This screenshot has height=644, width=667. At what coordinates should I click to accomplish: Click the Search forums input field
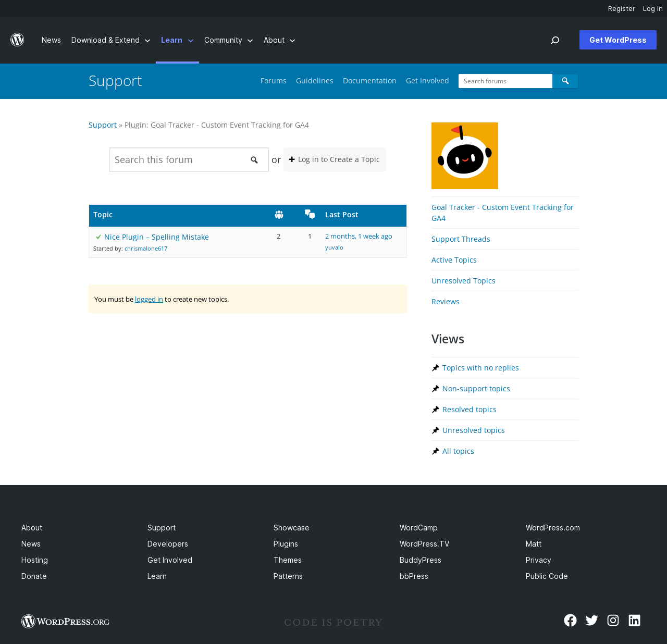click(x=505, y=81)
